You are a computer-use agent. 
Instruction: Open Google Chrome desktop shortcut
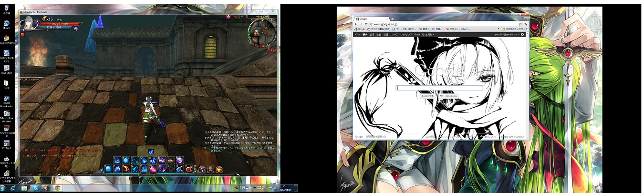click(x=7, y=39)
